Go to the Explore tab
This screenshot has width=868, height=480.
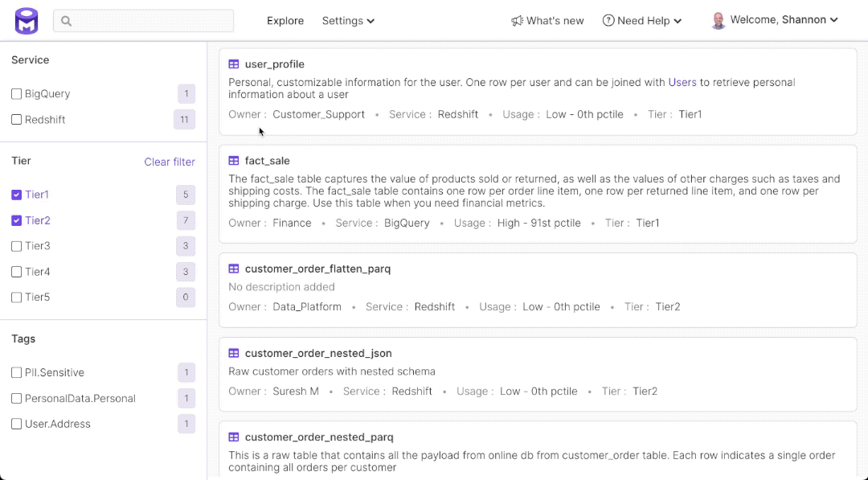coord(285,21)
